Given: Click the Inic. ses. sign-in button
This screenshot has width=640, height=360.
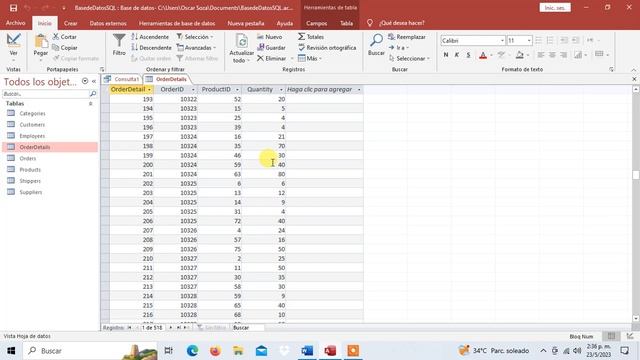Looking at the screenshot, I should (555, 8).
